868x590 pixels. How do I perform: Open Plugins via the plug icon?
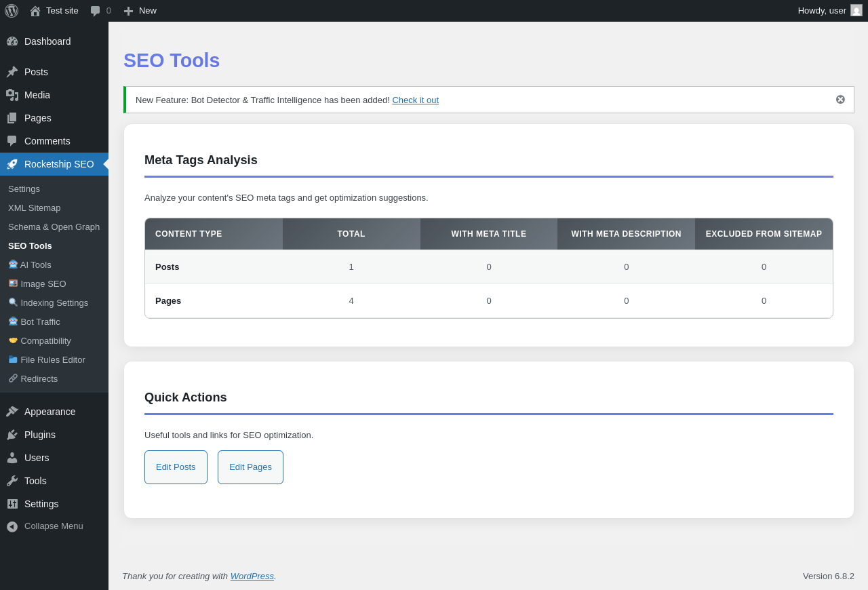[12, 435]
